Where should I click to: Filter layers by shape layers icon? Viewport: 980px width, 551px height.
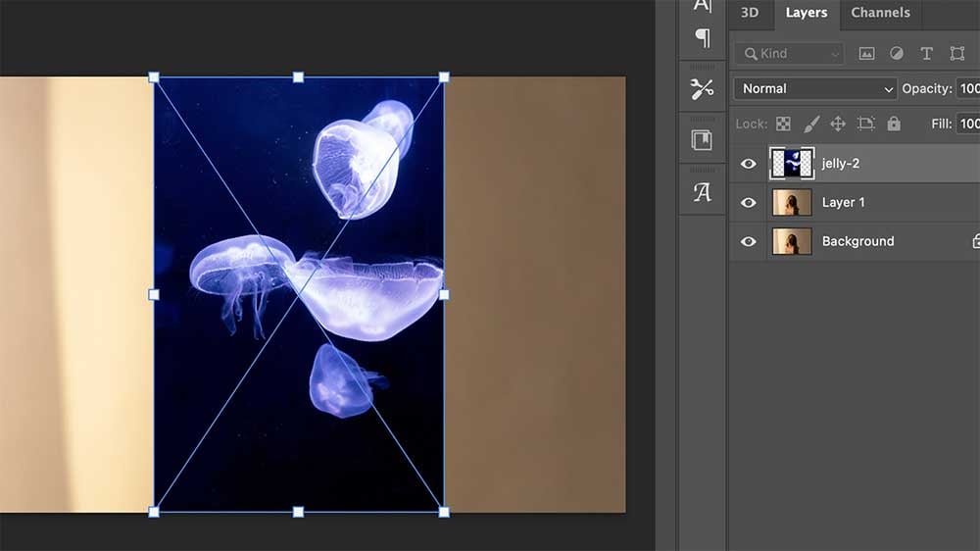(956, 54)
